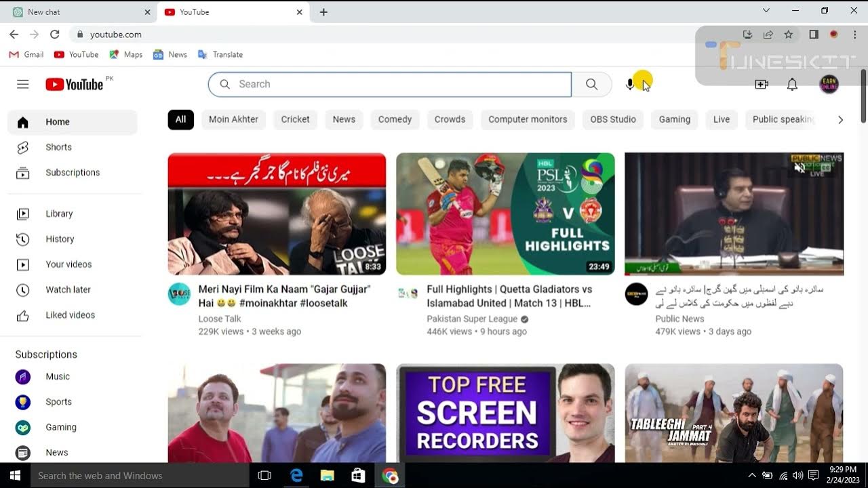Open the News bookmark in bookmarks bar
The image size is (868, 488).
170,54
